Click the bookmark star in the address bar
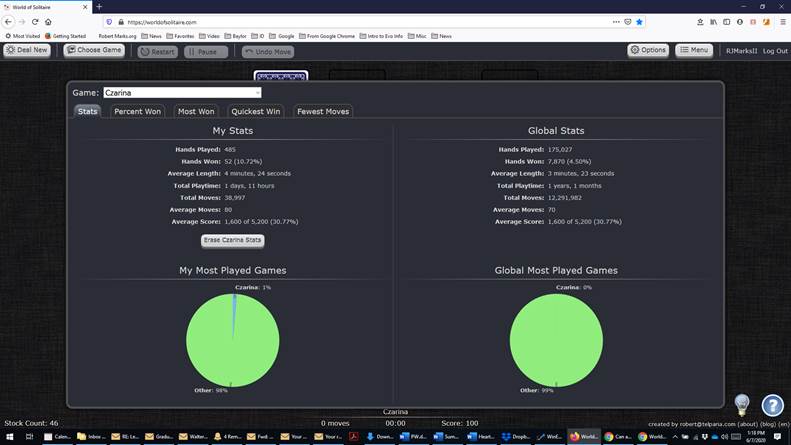Viewport: 791px width, 445px height. click(640, 21)
